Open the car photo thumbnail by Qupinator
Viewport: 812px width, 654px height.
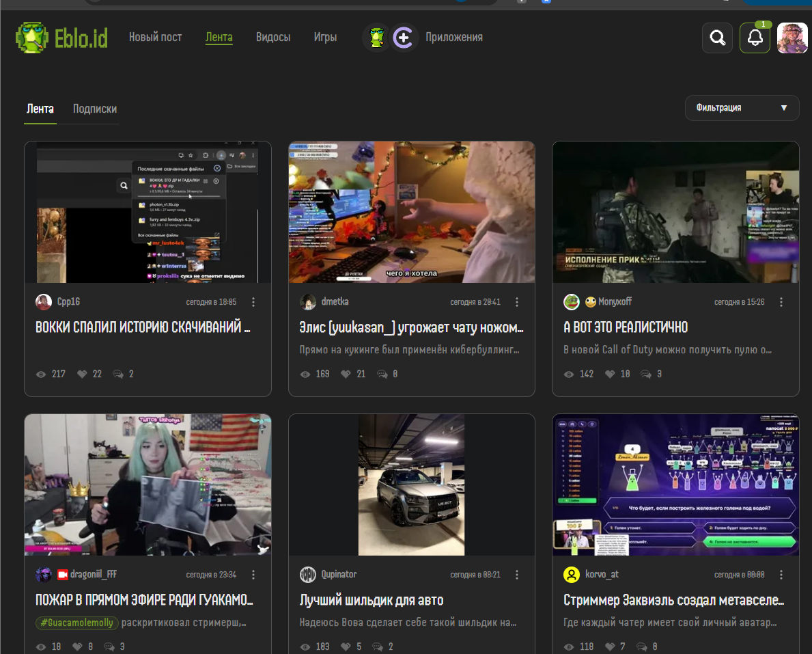tap(411, 485)
